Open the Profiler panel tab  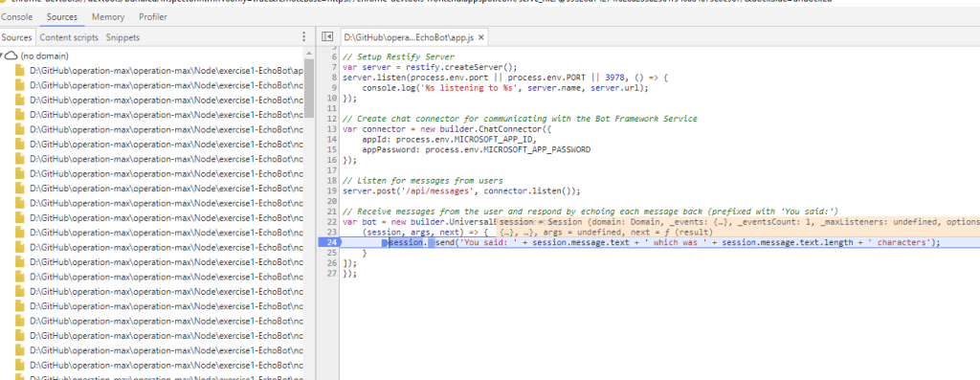tap(152, 17)
